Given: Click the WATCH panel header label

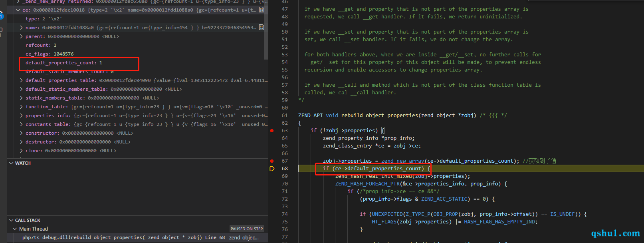Looking at the screenshot, I should (23, 163).
